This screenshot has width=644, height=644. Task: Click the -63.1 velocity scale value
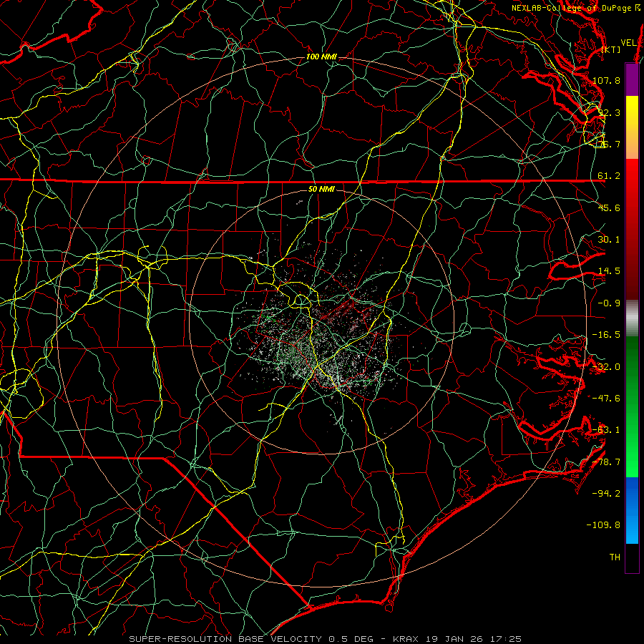pos(606,430)
